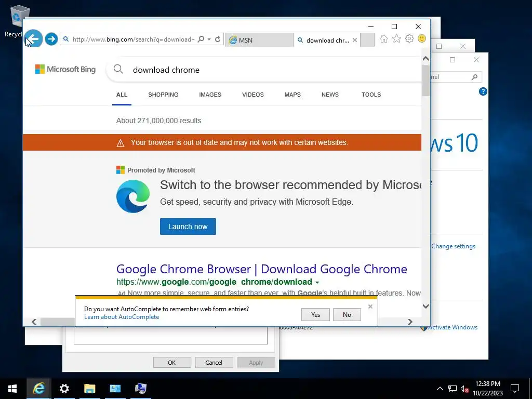Open the Download Google Chrome result link

(x=262, y=269)
